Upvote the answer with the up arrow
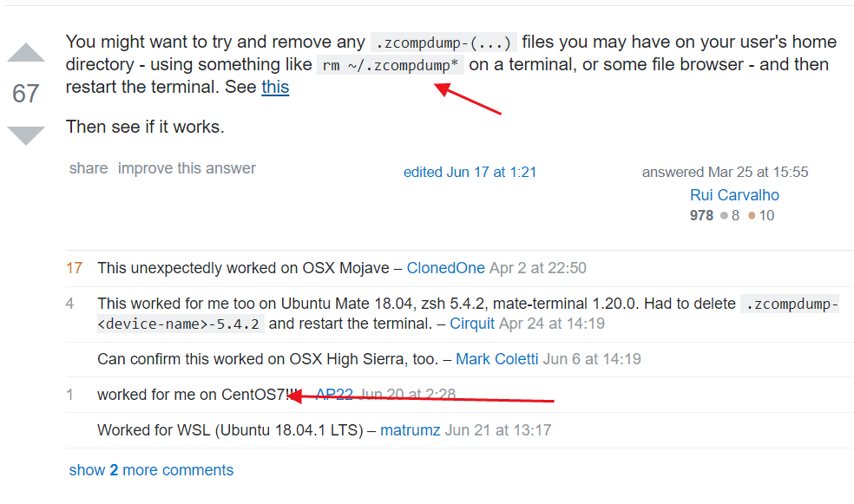The height and width of the screenshot is (504, 854). coord(26,54)
